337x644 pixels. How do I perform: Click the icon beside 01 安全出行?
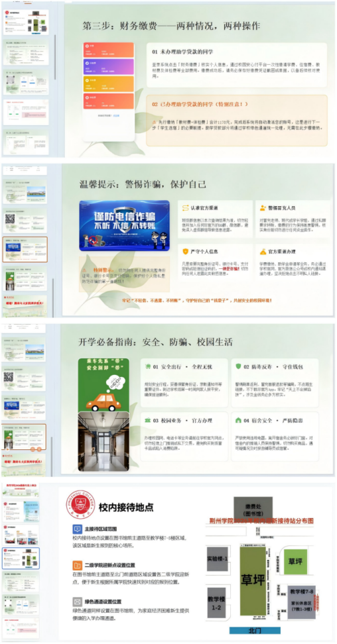point(147,366)
